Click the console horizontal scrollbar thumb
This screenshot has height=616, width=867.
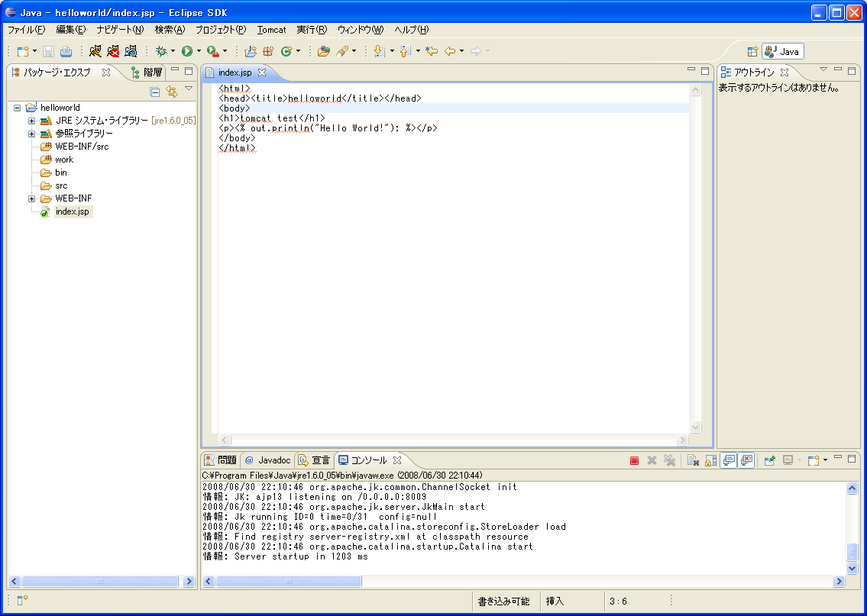(x=289, y=581)
